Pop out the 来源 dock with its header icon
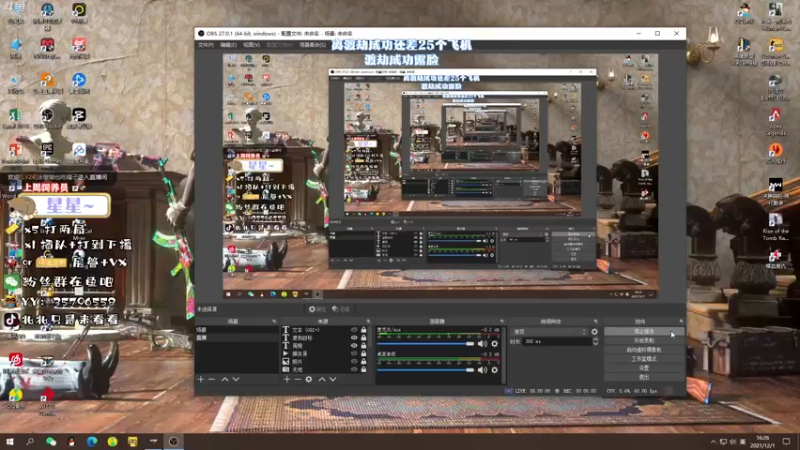800x450 pixels. [368, 321]
